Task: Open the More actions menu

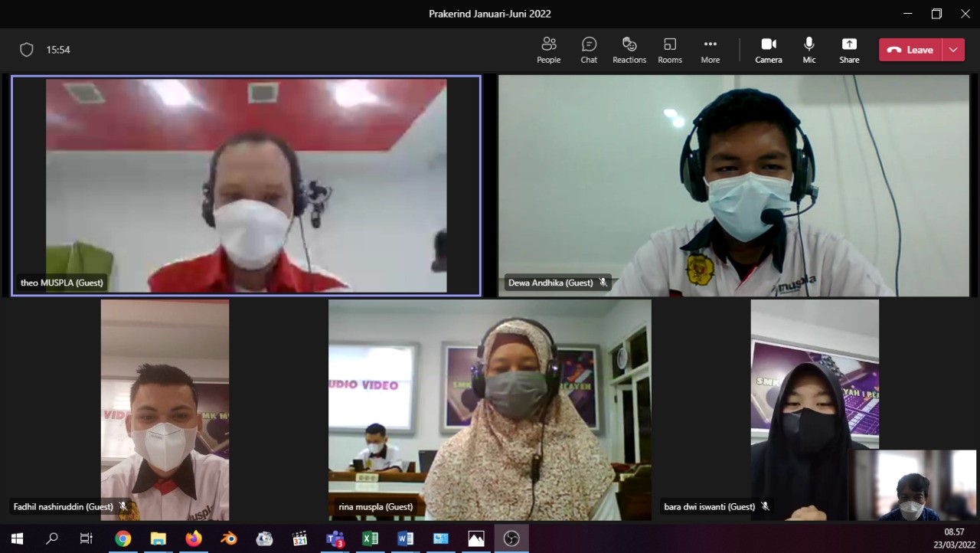Action: coord(710,50)
